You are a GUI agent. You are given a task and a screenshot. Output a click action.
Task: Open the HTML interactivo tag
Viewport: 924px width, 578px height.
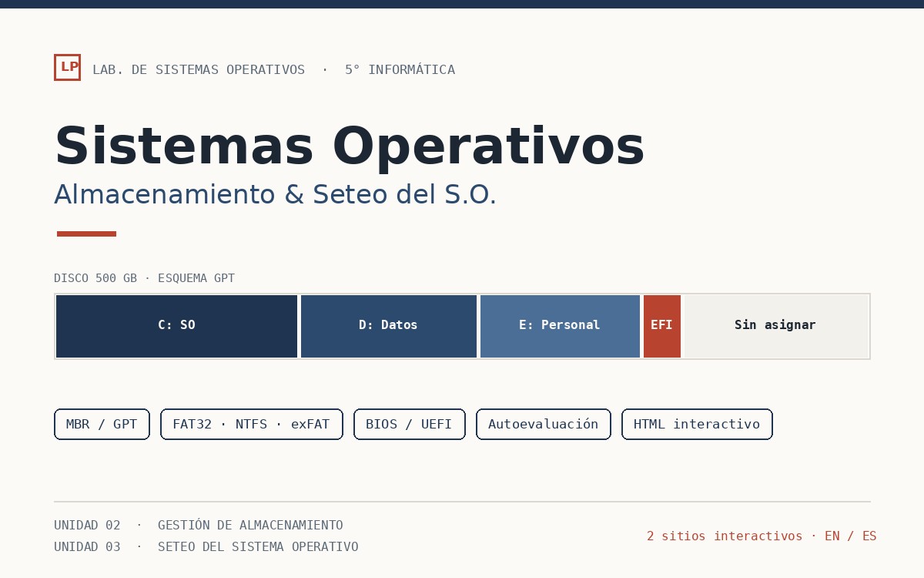(x=697, y=425)
